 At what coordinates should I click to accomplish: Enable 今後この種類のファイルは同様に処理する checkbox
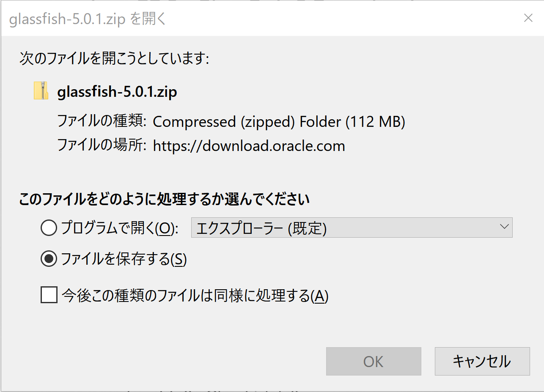pos(49,295)
